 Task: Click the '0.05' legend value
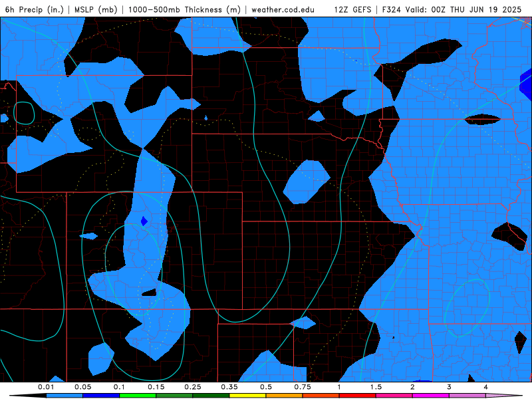(x=82, y=387)
